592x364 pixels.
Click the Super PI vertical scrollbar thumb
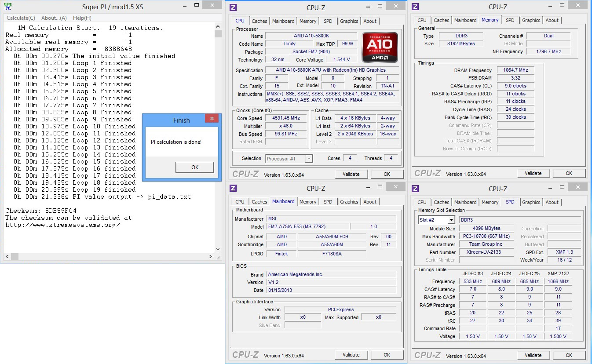(x=218, y=34)
